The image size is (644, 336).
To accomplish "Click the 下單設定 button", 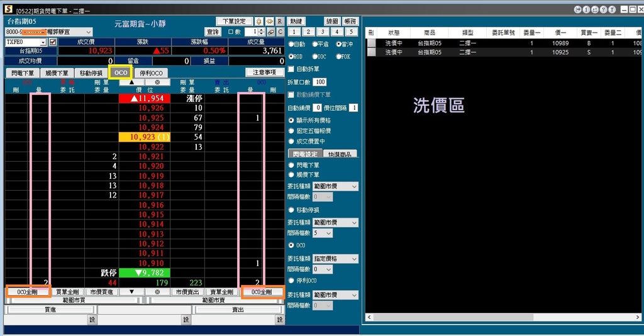I will coord(234,21).
